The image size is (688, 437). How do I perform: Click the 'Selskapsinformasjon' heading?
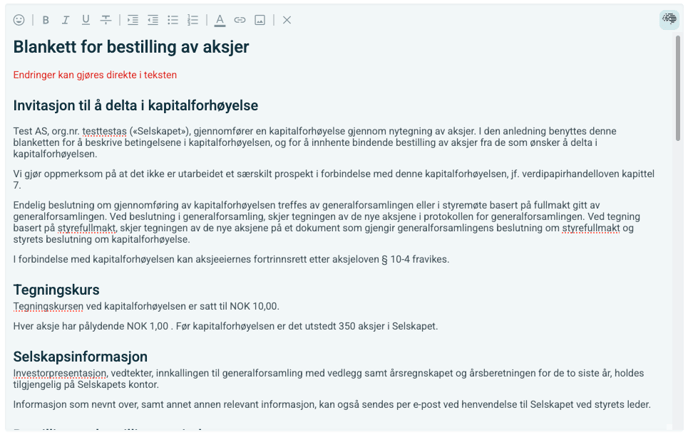(x=80, y=356)
